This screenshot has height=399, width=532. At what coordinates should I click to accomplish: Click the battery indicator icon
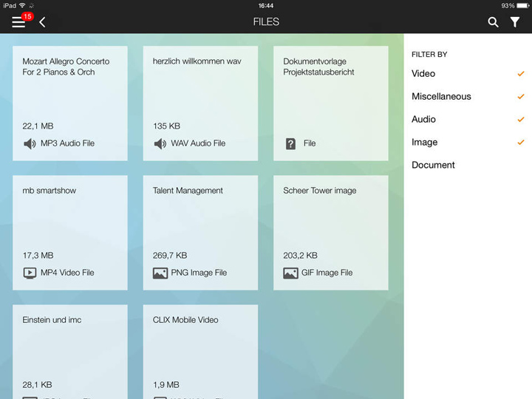click(522, 6)
